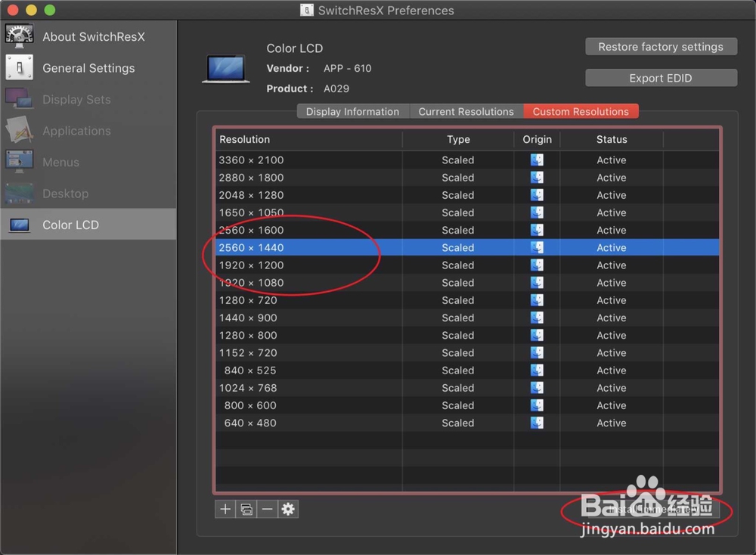Sort by Status column header
This screenshot has width=756, height=555.
612,139
